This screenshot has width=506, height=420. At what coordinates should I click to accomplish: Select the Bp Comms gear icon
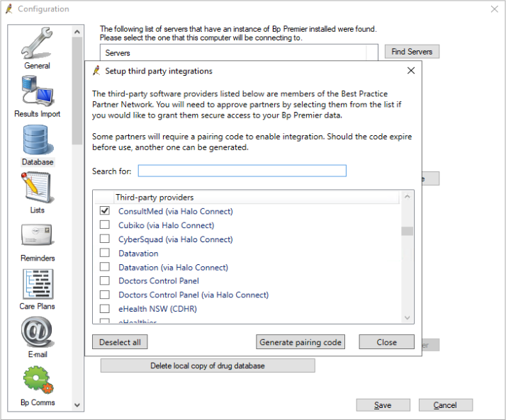click(x=37, y=381)
